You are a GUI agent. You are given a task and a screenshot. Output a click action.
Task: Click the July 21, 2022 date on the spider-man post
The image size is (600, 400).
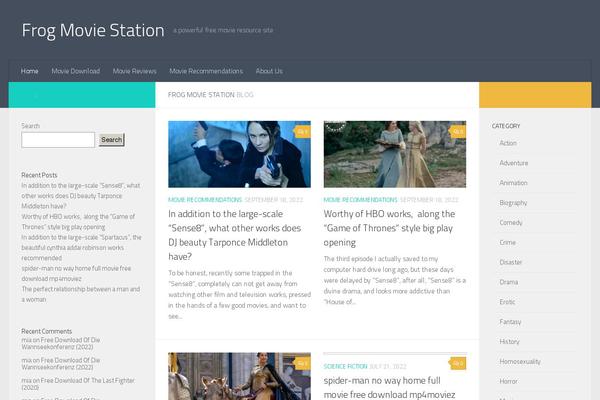click(388, 366)
